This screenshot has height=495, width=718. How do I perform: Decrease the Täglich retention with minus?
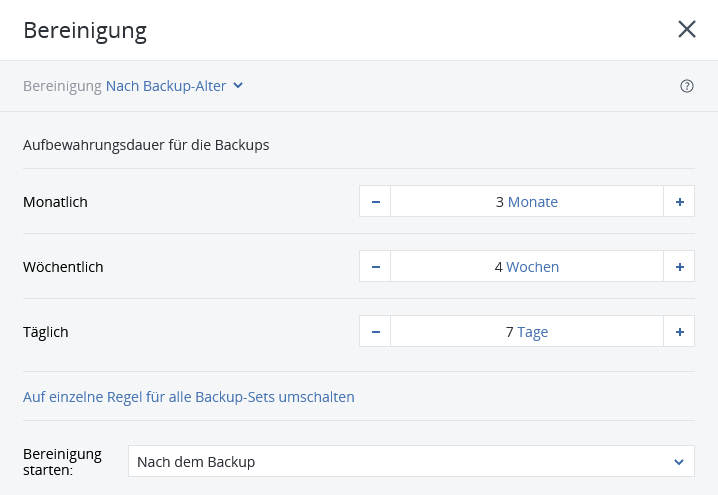click(375, 332)
